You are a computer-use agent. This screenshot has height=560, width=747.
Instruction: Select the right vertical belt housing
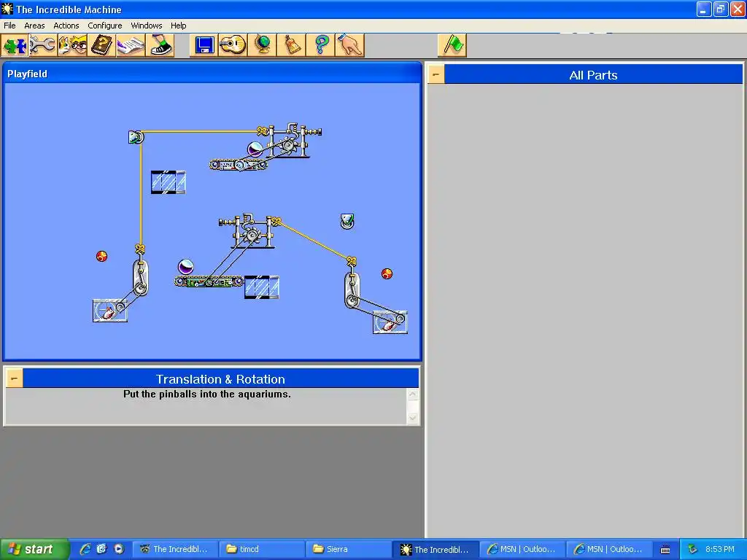[352, 289]
